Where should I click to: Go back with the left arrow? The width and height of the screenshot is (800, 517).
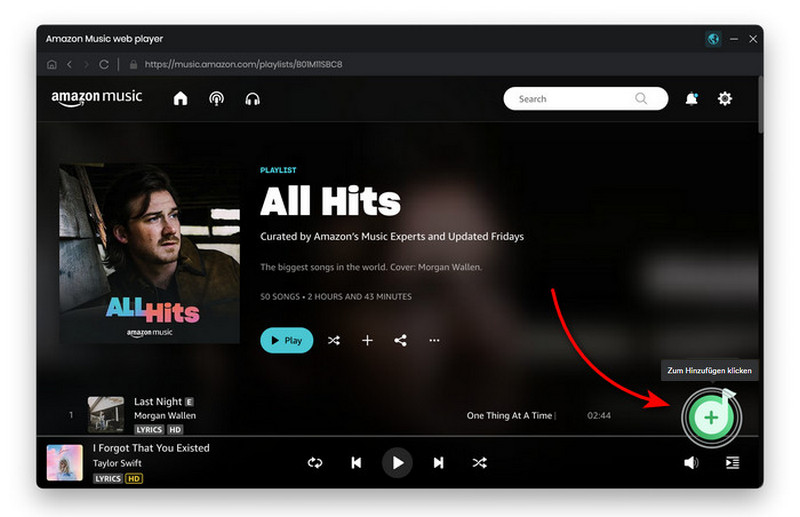pyautogui.click(x=69, y=64)
